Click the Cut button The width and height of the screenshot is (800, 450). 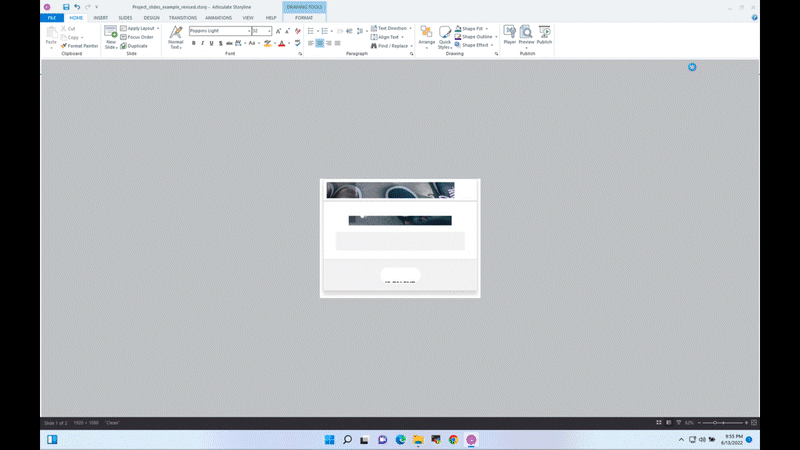pyautogui.click(x=68, y=29)
